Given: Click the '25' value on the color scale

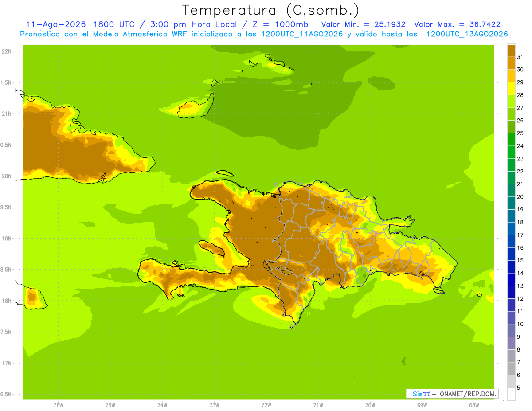Looking at the screenshot, I should 520,133.
